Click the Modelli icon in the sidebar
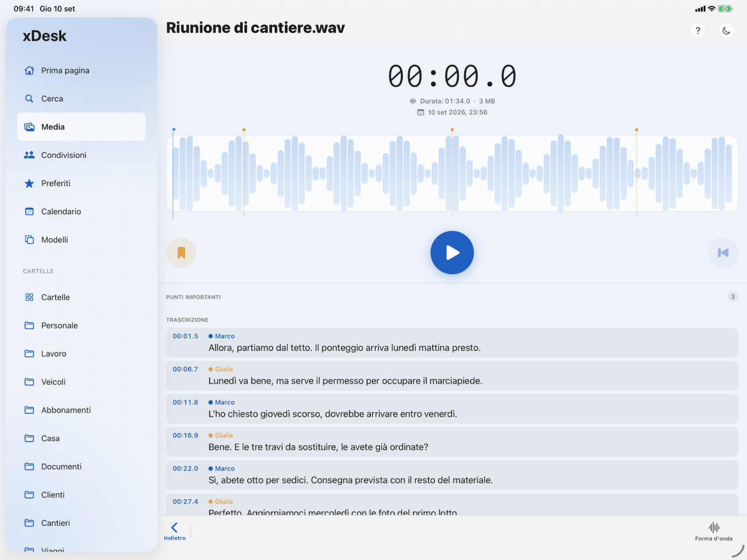This screenshot has width=747, height=560. [29, 240]
